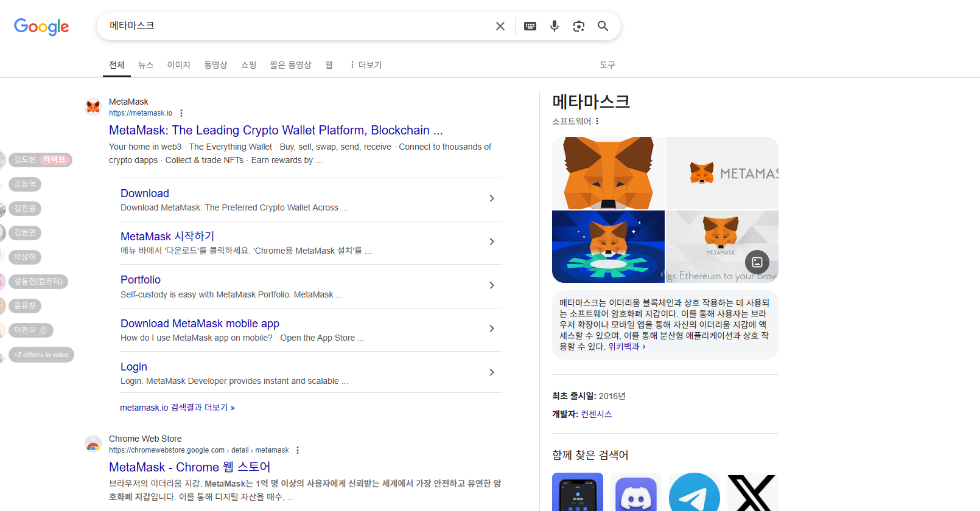Screen dimensions: 980x511
Task: Switch to the 웹 tab
Action: [329, 64]
